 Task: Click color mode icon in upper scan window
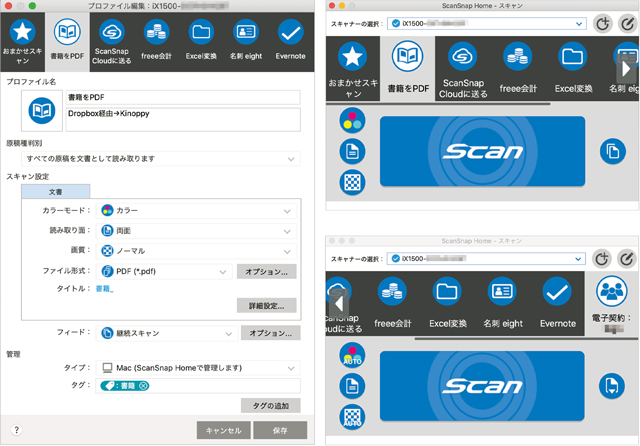click(x=352, y=120)
